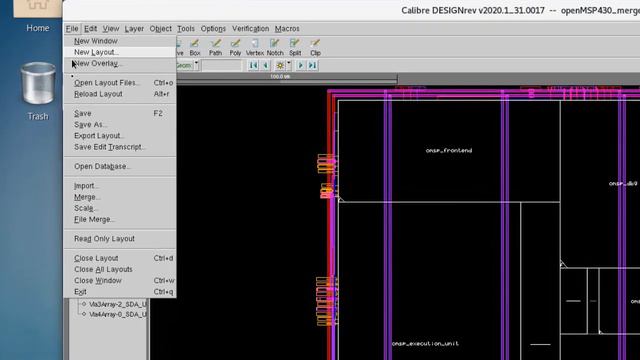
Task: Choose File Merge menu entry
Action: point(120,219)
